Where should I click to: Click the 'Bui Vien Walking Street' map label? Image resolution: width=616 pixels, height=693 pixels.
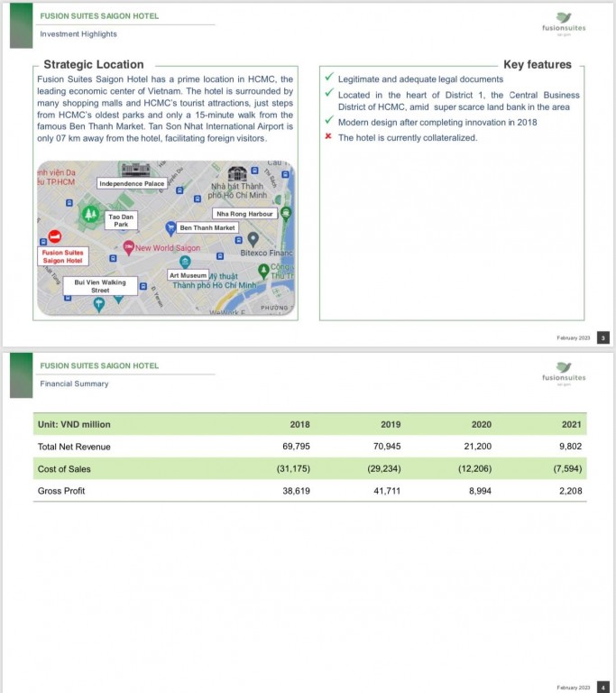[x=100, y=286]
